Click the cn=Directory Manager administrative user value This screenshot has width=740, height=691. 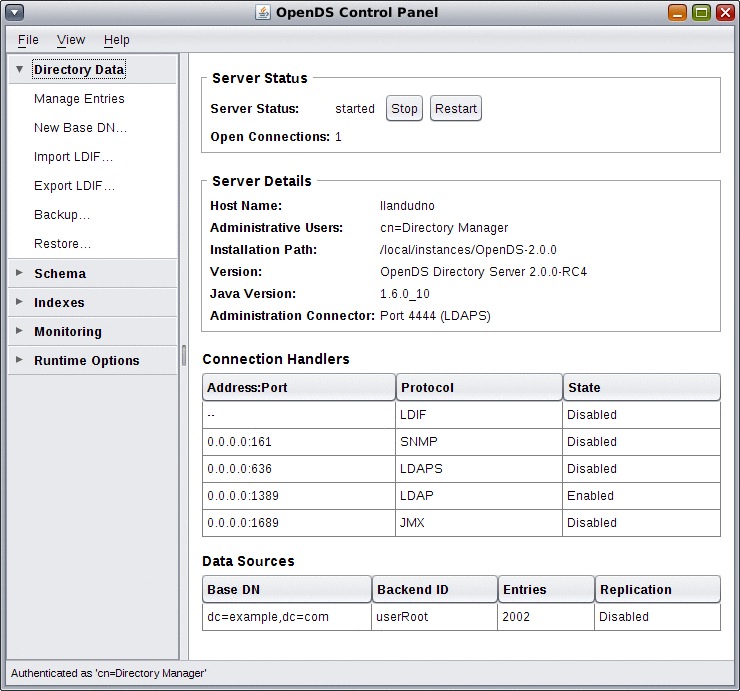click(x=444, y=228)
